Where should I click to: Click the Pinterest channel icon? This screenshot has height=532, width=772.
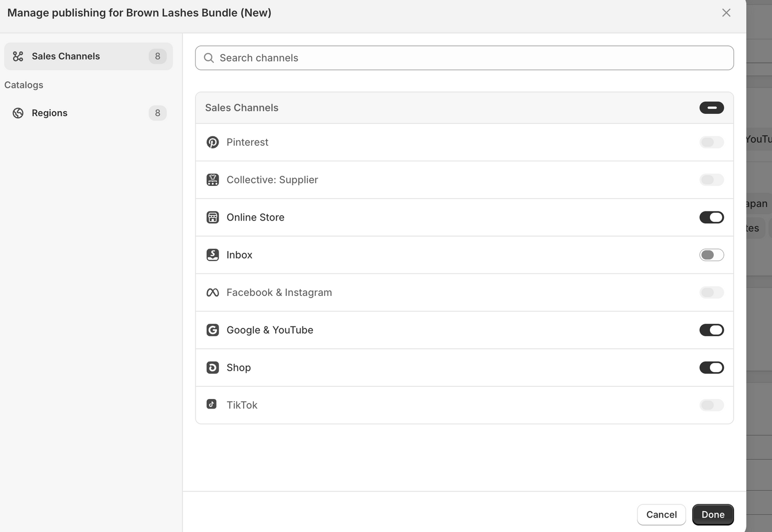click(x=213, y=143)
